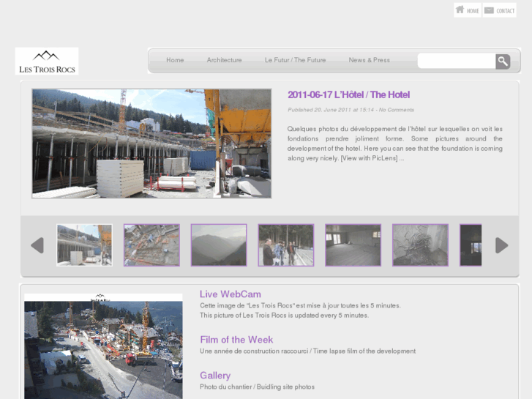Go to previous thumbnails with left arrow
The width and height of the screenshot is (532, 399).
(x=37, y=245)
